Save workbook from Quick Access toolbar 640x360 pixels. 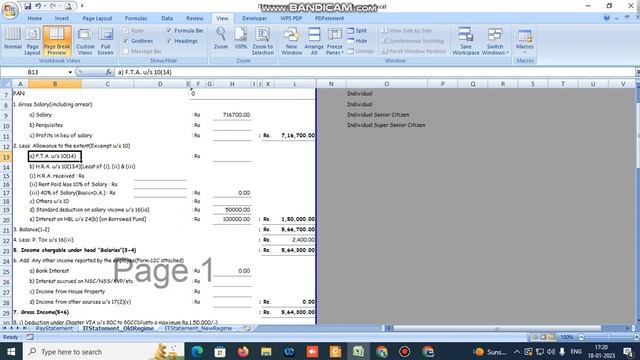click(x=27, y=6)
